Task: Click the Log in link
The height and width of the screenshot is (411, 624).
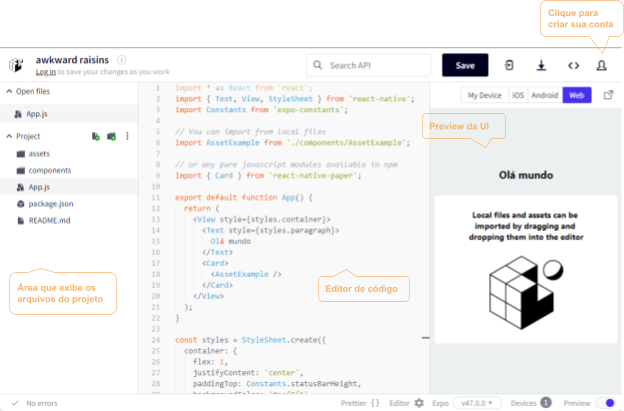Action: pos(46,72)
